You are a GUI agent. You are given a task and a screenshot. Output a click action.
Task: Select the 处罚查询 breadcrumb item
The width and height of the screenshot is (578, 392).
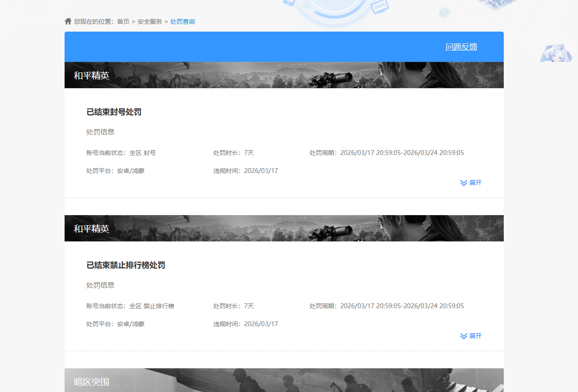point(183,22)
